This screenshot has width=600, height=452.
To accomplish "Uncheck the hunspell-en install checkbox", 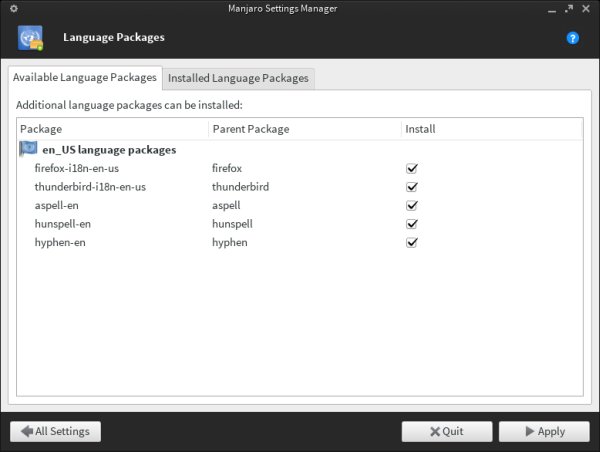I will 411,224.
